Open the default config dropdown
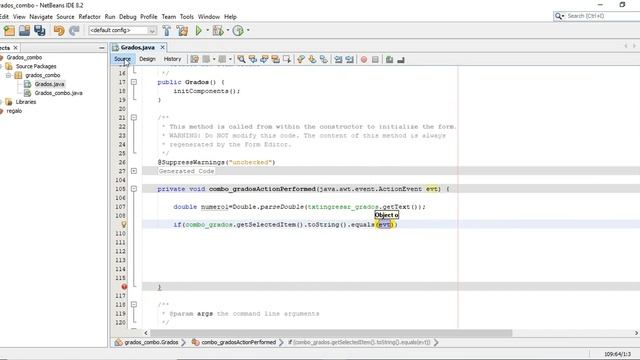The image size is (640, 360). click(152, 31)
